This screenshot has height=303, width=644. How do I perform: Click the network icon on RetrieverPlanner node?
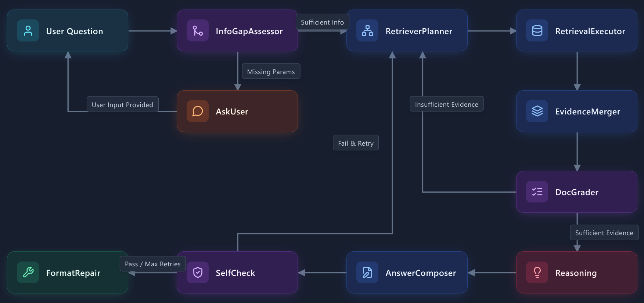tap(367, 31)
